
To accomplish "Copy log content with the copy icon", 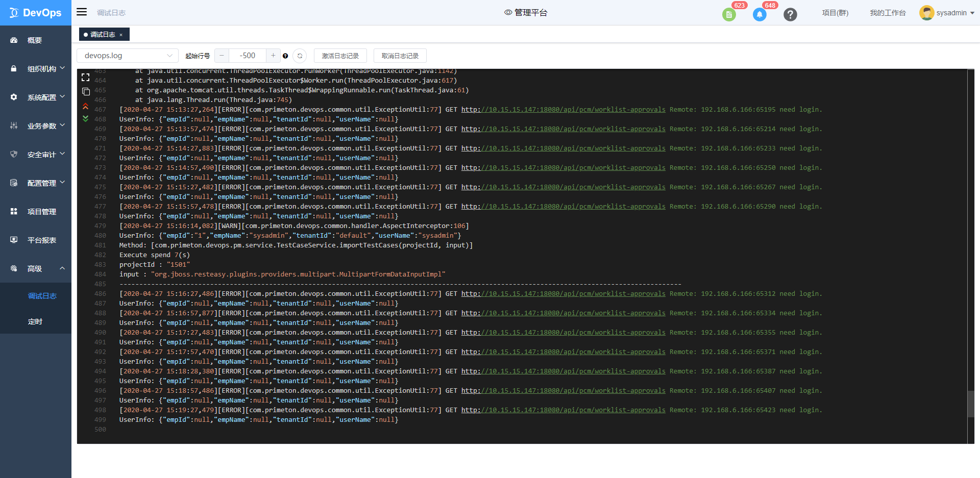I will (86, 92).
